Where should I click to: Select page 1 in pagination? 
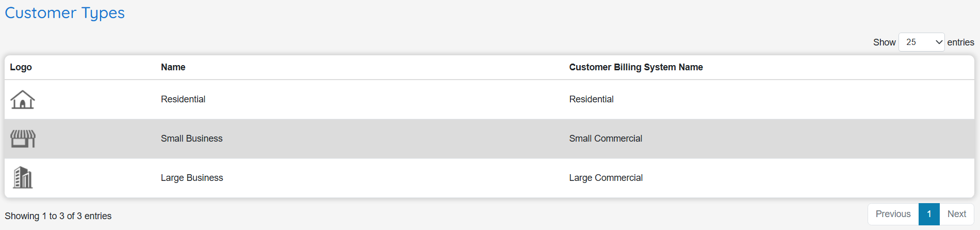click(929, 214)
